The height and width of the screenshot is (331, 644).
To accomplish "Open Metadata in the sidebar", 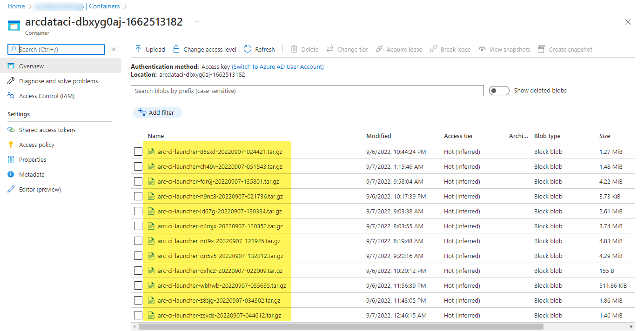I will [32, 174].
